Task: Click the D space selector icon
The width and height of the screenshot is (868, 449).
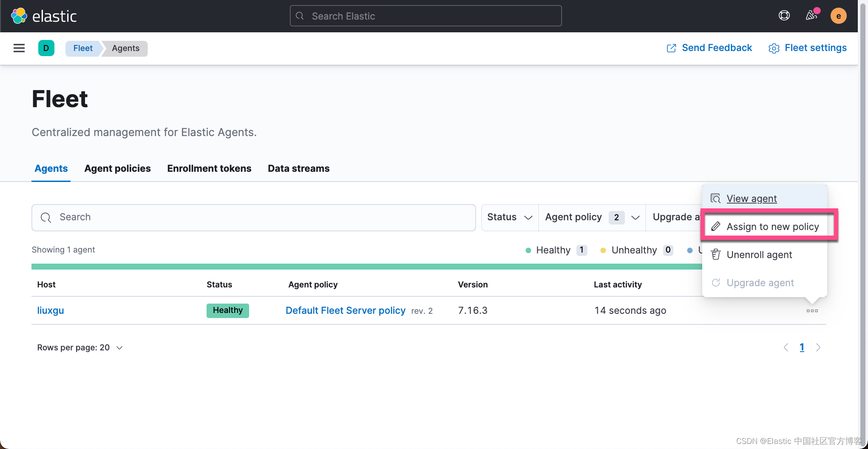Action: (x=46, y=48)
